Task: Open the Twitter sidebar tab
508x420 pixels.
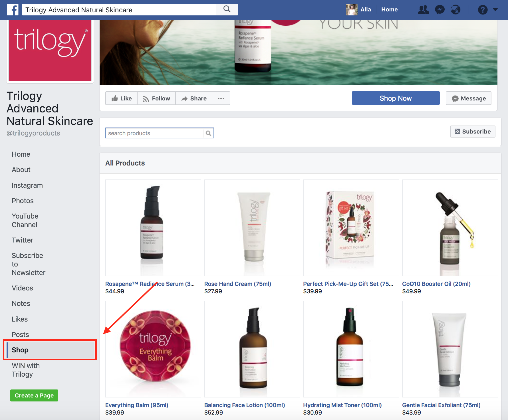Action: (22, 240)
